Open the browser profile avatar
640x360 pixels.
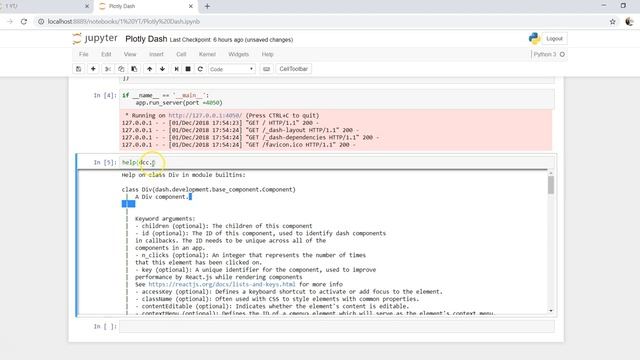point(629,22)
